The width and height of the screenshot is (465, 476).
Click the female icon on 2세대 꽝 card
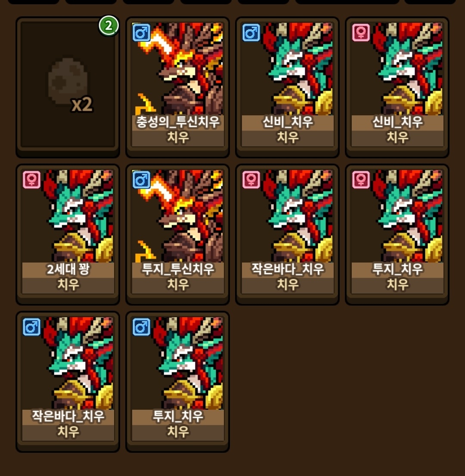(x=31, y=179)
